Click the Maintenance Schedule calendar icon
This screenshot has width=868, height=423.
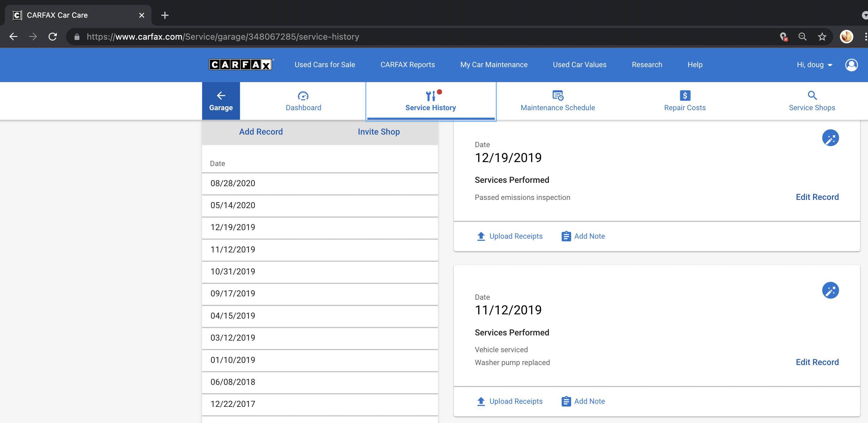tap(558, 96)
